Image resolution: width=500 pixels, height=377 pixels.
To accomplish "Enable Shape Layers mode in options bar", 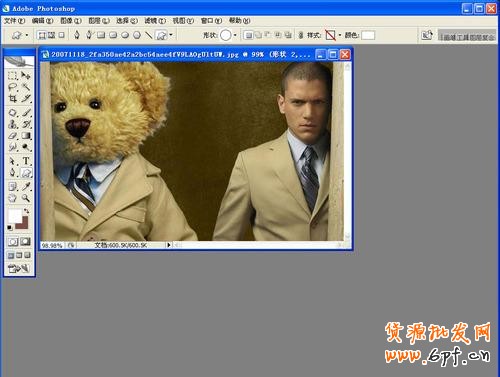I will pos(42,35).
